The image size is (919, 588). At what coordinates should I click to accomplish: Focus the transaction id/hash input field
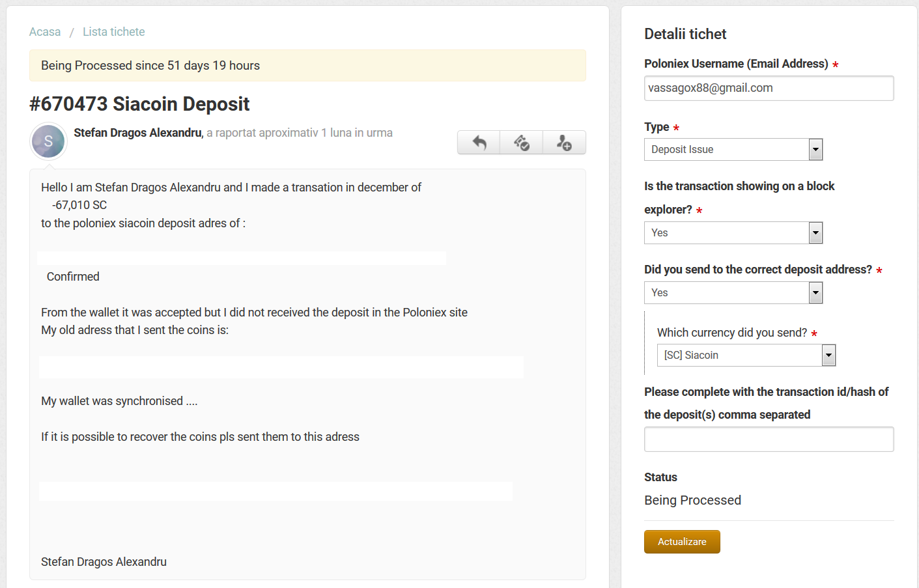(769, 440)
